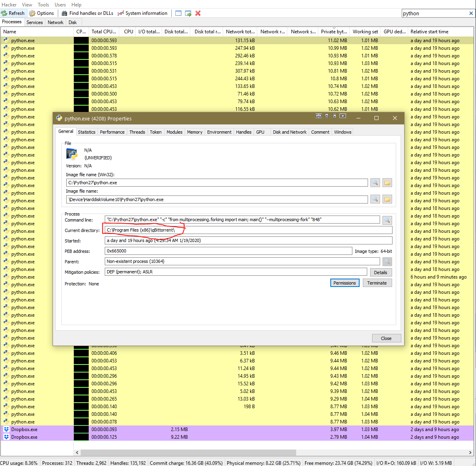Open Process Hacker Options

[42, 13]
